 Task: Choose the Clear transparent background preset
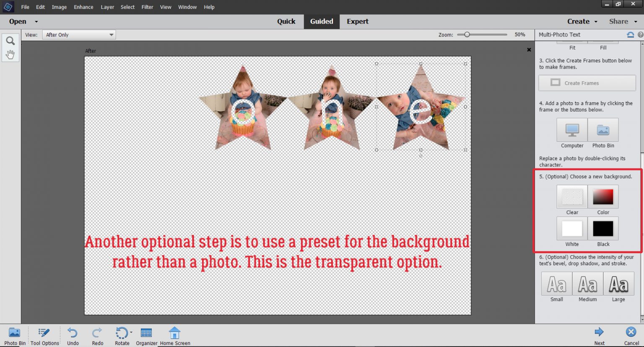[571, 196]
